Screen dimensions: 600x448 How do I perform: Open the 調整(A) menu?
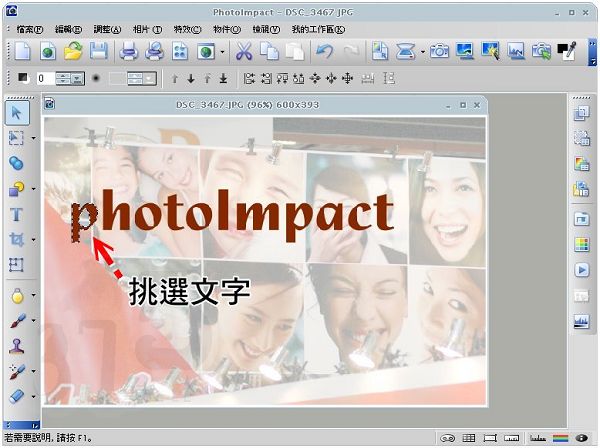click(108, 29)
